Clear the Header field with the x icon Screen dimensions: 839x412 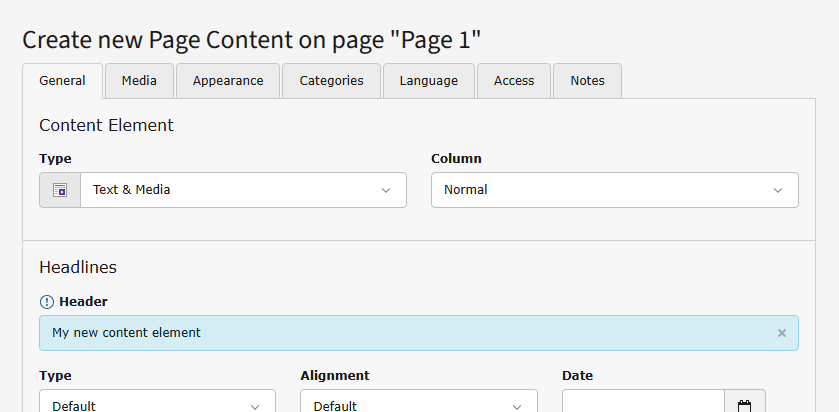(x=782, y=333)
